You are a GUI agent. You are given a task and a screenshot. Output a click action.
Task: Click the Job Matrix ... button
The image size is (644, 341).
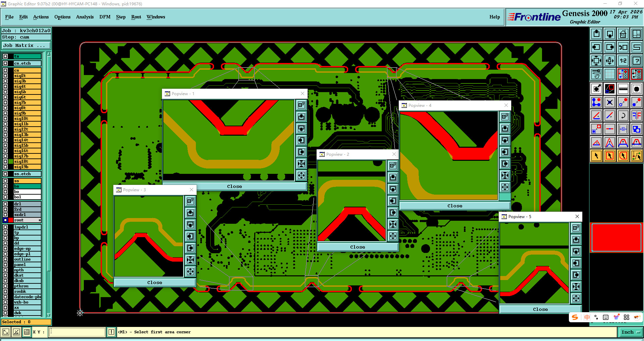(26, 46)
